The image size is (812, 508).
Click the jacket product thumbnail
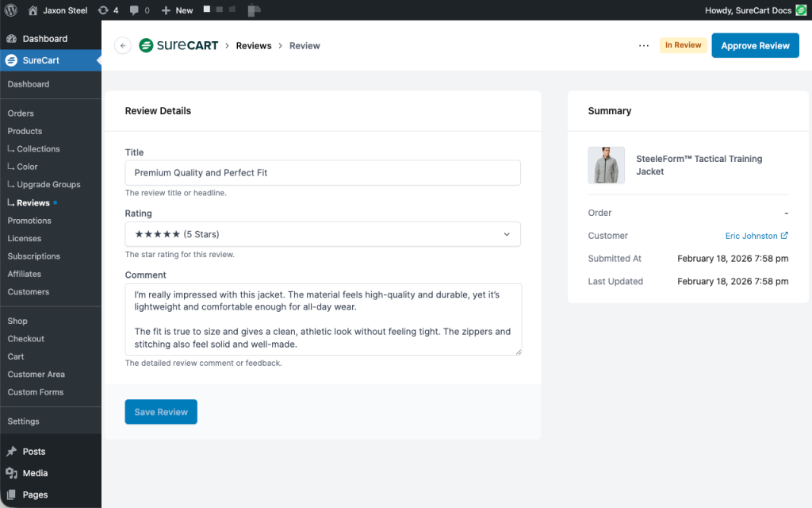tap(606, 165)
